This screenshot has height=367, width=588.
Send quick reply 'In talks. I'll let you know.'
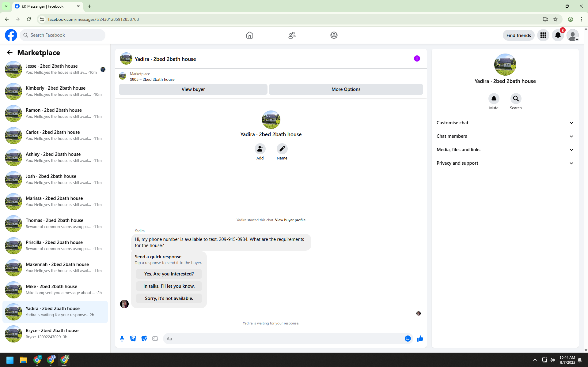coord(169,286)
